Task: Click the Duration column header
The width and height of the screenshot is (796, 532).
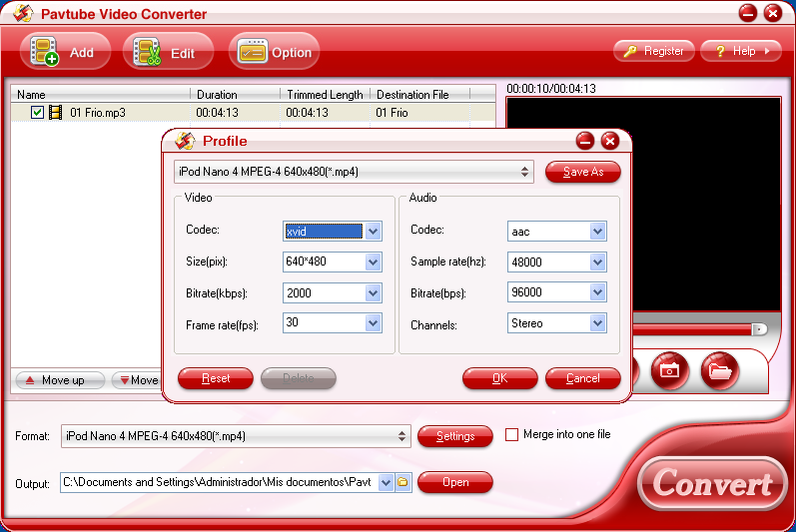Action: (x=235, y=95)
